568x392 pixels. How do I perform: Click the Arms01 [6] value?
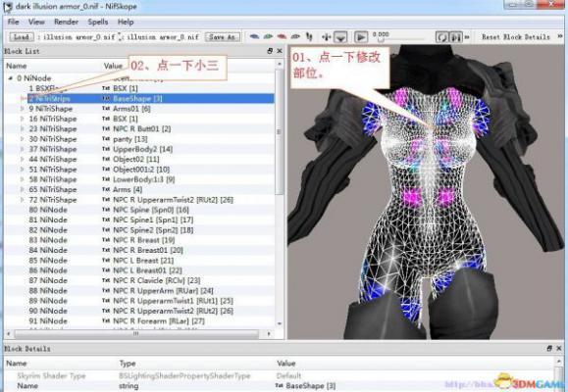coord(131,109)
